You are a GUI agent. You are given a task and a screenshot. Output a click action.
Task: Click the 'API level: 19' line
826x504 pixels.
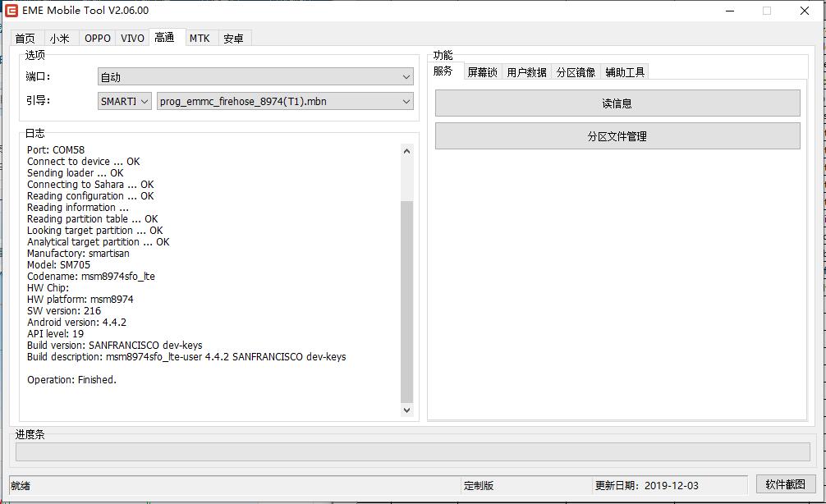pos(55,334)
